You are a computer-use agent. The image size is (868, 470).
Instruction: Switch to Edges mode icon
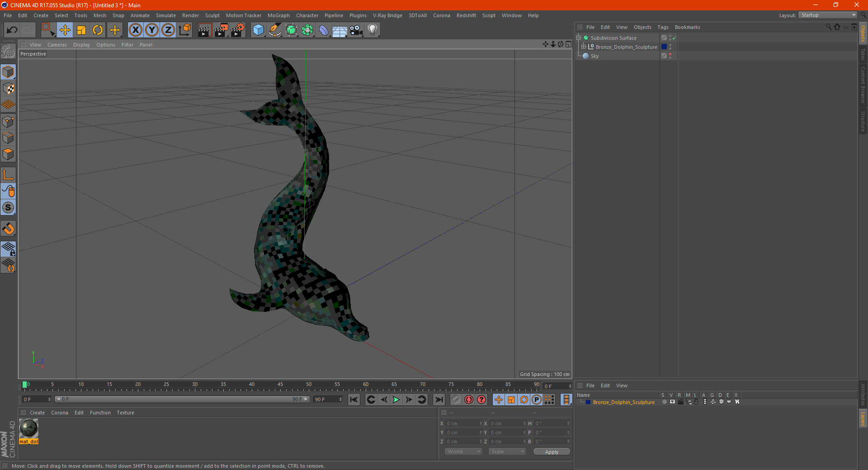pos(8,138)
